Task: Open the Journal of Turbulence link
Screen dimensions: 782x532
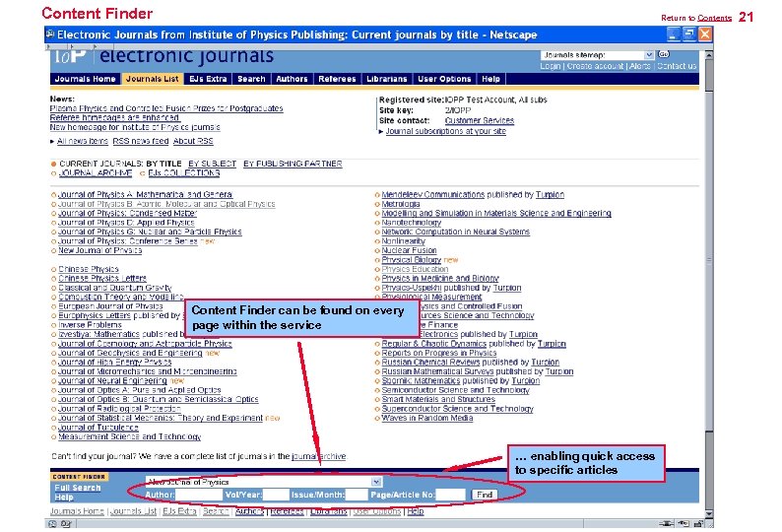Action: pos(98,428)
